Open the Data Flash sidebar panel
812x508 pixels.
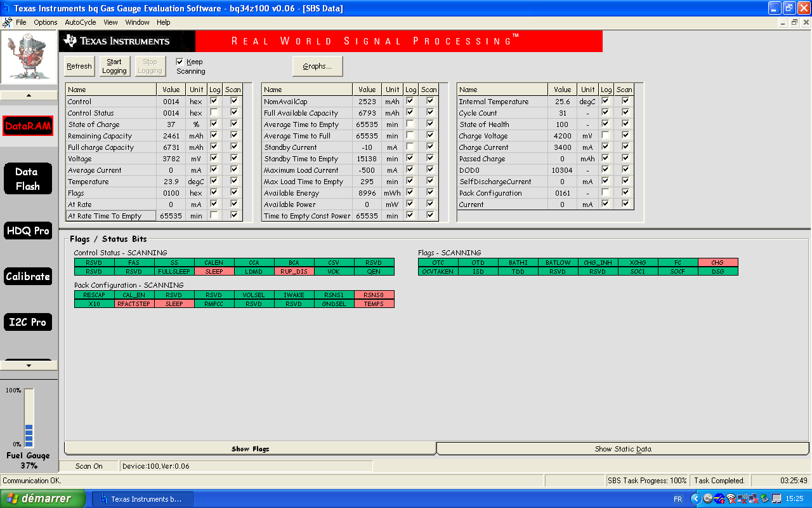pos(28,179)
